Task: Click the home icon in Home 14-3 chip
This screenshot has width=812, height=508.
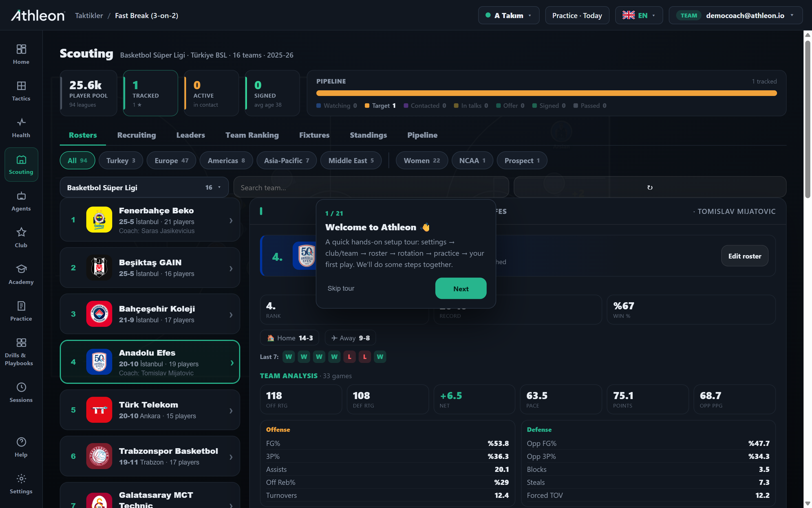Action: point(271,338)
